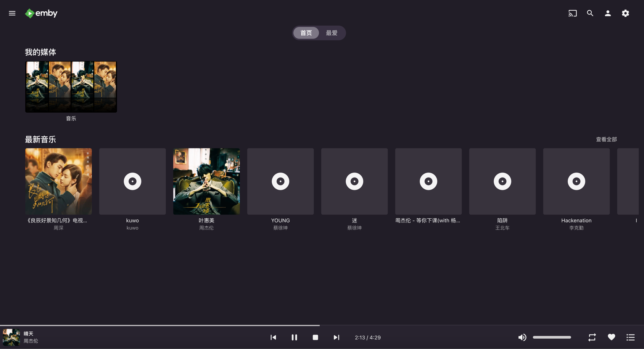The width and height of the screenshot is (644, 349).
Task: Open the search icon
Action: 590,13
